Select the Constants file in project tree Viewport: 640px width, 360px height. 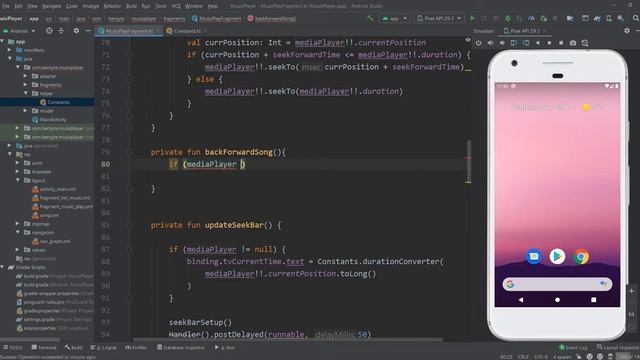tap(55, 102)
